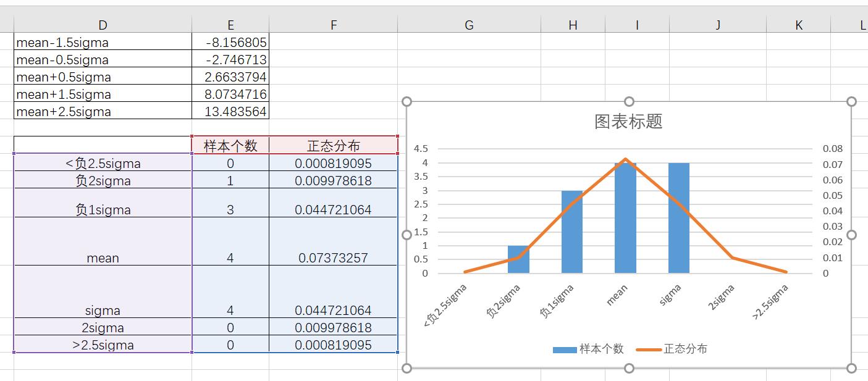The width and height of the screenshot is (868, 381).
Task: Click the 正态分布 table header cell
Action: click(333, 145)
